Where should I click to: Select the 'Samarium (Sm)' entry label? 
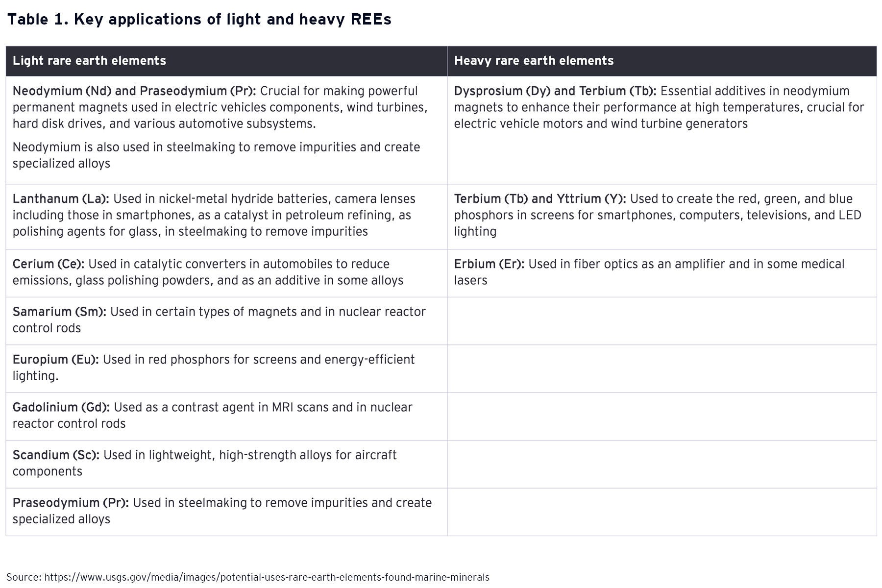[59, 312]
